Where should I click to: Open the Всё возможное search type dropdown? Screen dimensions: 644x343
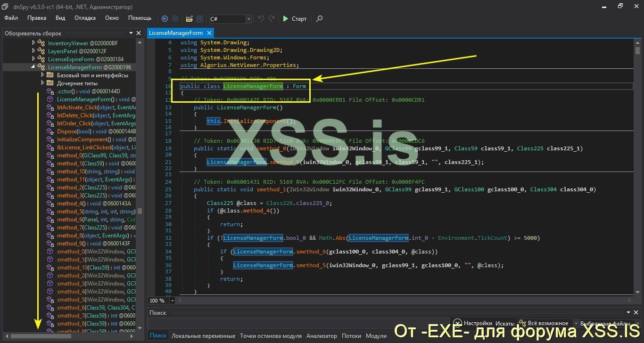[x=576, y=323]
